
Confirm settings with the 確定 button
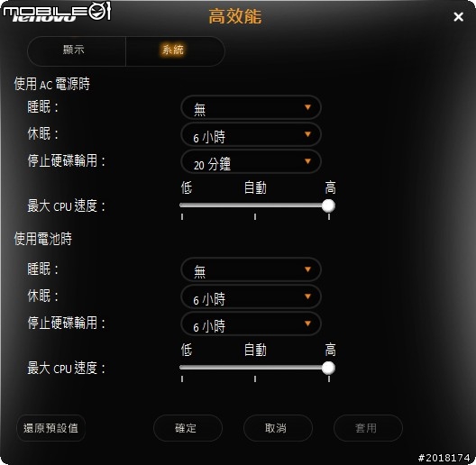click(x=188, y=428)
